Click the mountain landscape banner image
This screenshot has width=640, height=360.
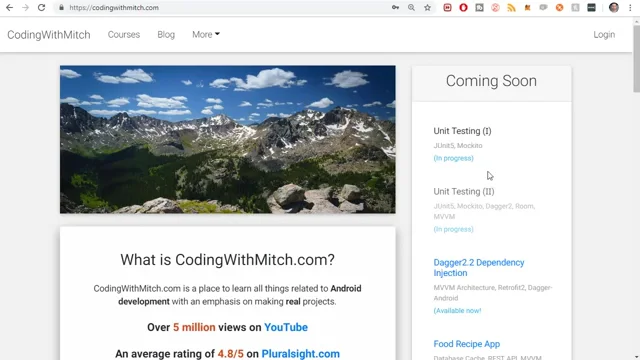tap(228, 139)
